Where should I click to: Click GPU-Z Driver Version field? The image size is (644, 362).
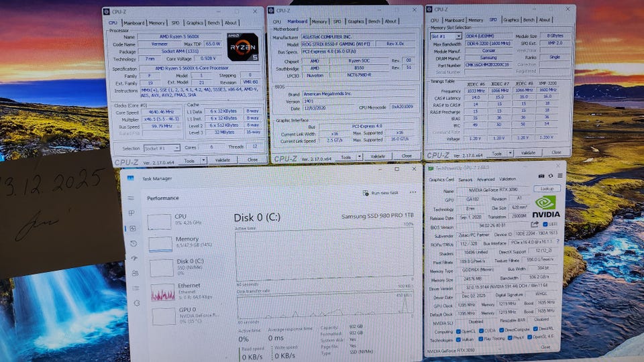pos(507,286)
